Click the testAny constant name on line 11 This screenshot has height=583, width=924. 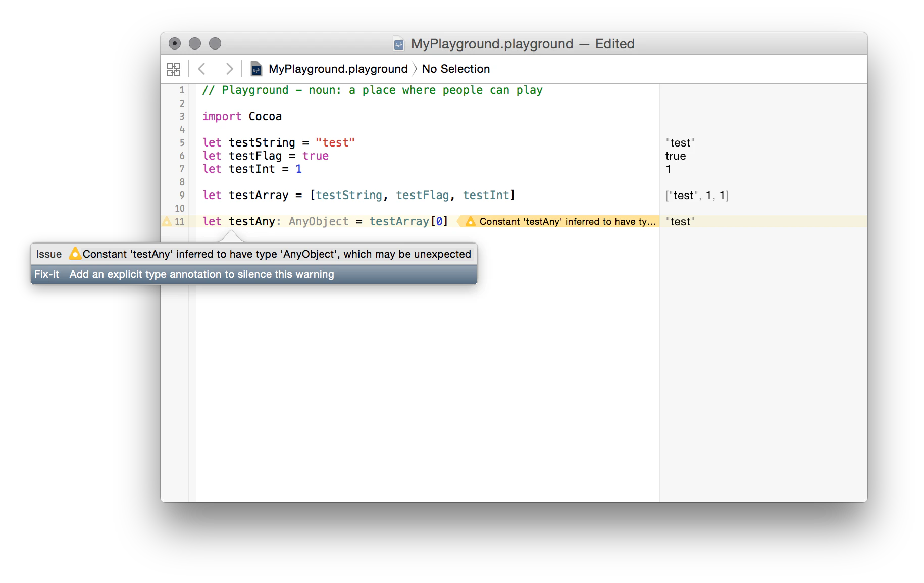click(x=252, y=222)
